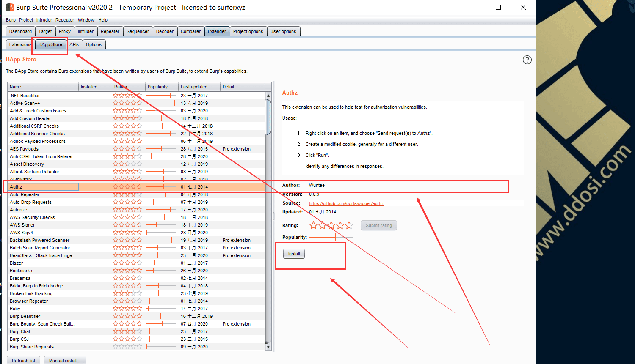Sort list by Last updated column header
The width and height of the screenshot is (635, 364).
click(x=199, y=87)
